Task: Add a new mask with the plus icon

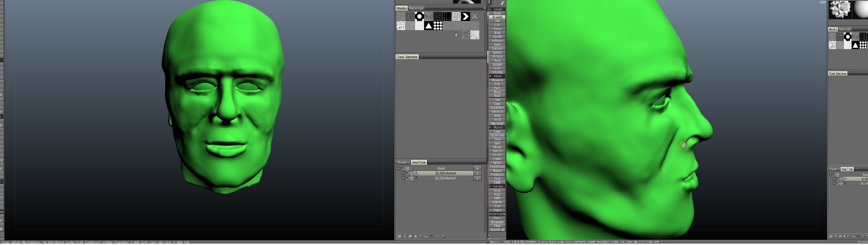Action: [x=456, y=35]
